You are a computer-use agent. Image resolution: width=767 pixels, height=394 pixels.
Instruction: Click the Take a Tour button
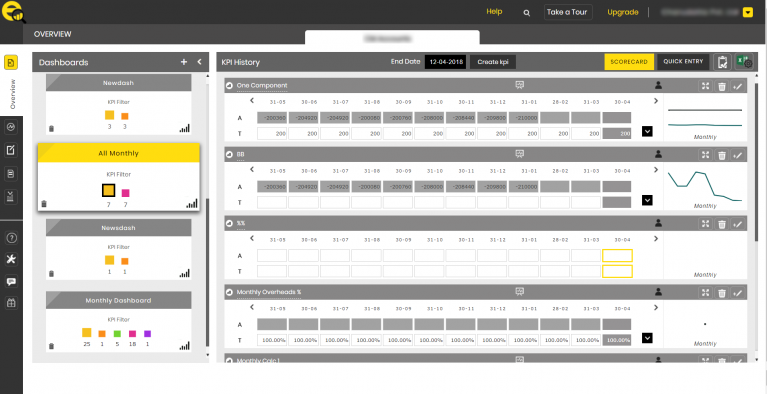pyautogui.click(x=568, y=12)
